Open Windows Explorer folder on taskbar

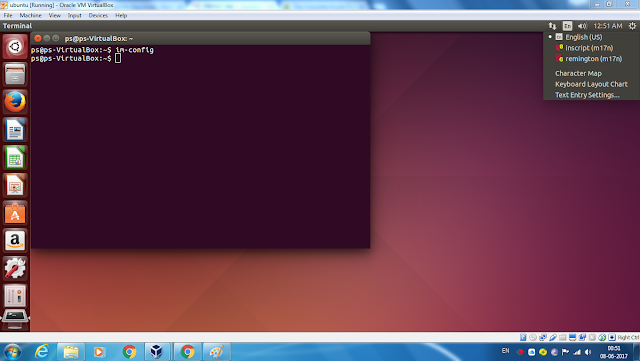pyautogui.click(x=71, y=352)
